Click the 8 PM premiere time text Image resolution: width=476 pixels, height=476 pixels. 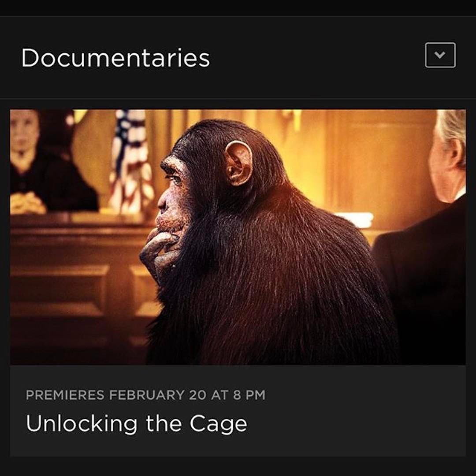click(249, 395)
